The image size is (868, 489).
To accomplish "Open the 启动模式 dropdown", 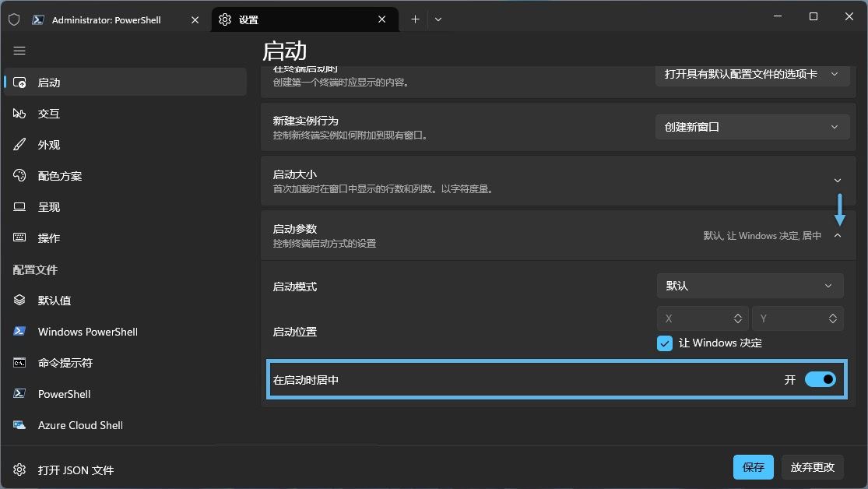I will [x=749, y=286].
